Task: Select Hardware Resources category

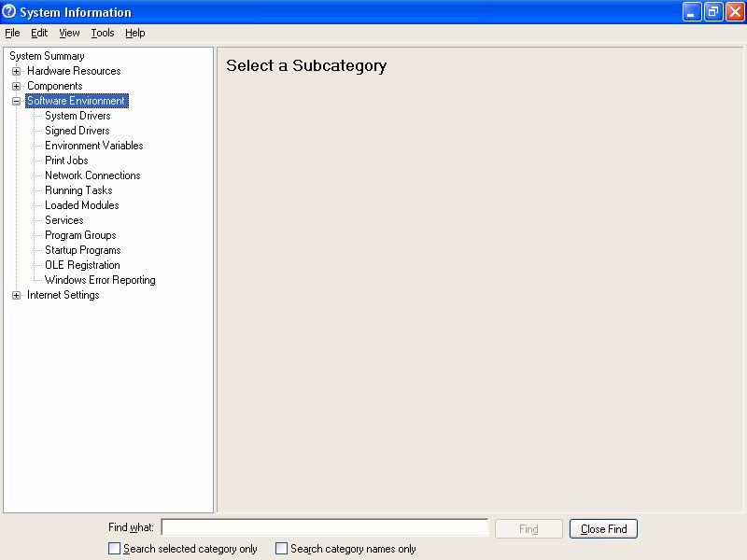Action: click(x=74, y=71)
